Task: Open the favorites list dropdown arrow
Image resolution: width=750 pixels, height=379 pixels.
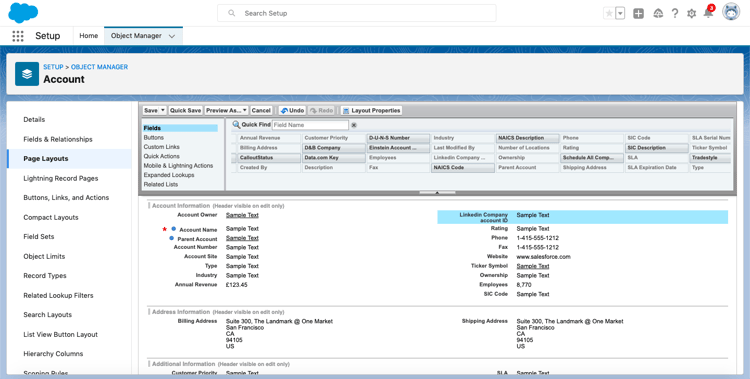Action: pos(620,13)
